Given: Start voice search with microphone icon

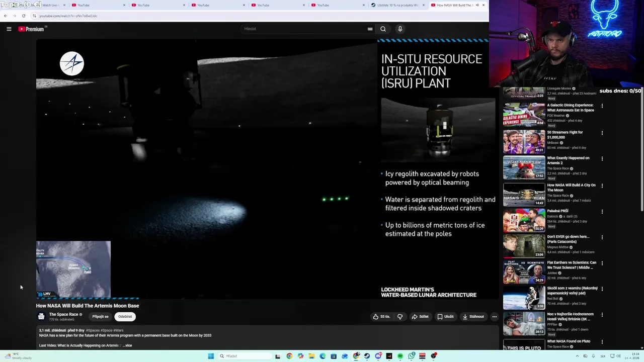Looking at the screenshot, I should (x=400, y=29).
